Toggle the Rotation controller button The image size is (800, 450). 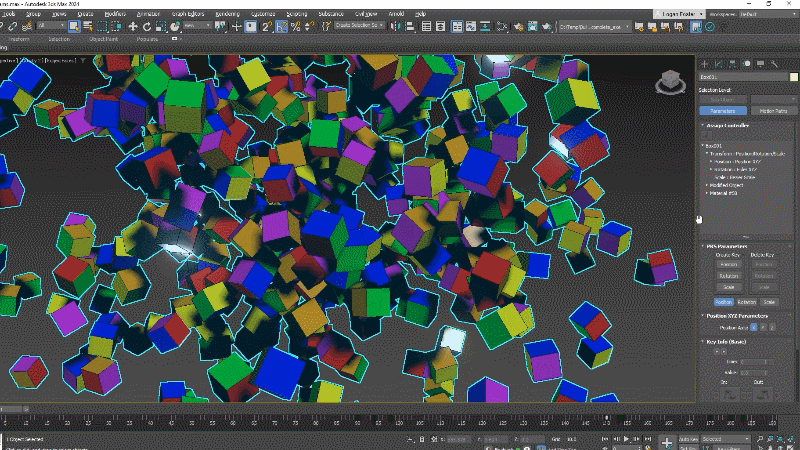[746, 300]
